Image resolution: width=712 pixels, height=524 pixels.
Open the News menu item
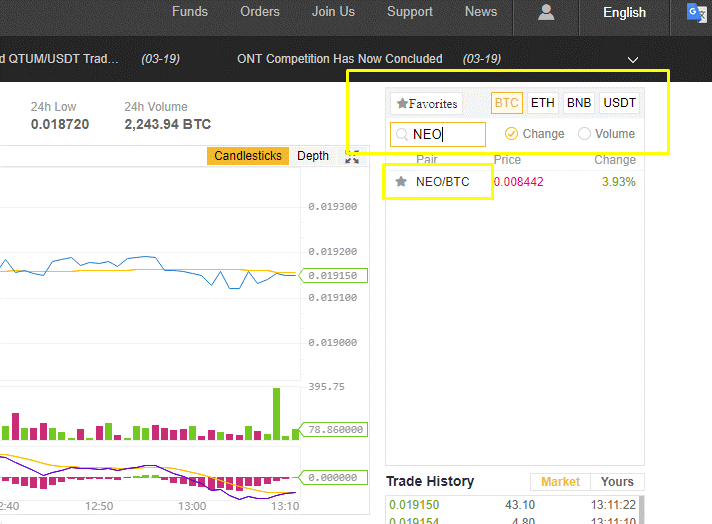click(481, 11)
